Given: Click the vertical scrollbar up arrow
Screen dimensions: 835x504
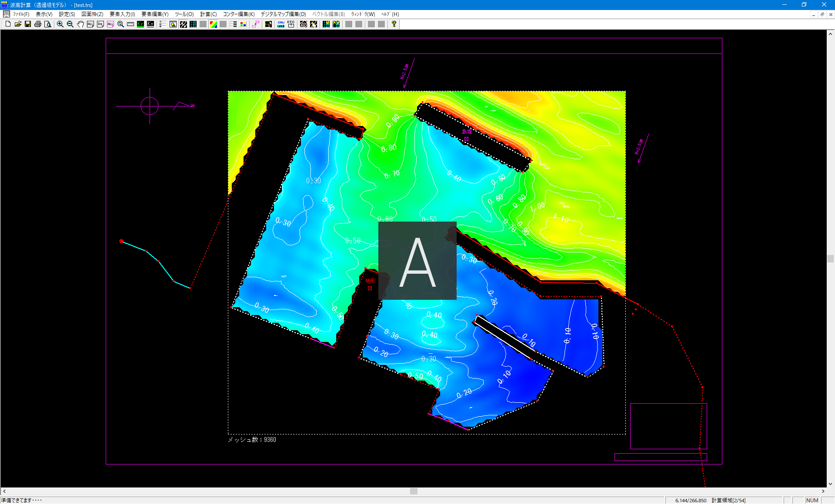Looking at the screenshot, I should [831, 33].
